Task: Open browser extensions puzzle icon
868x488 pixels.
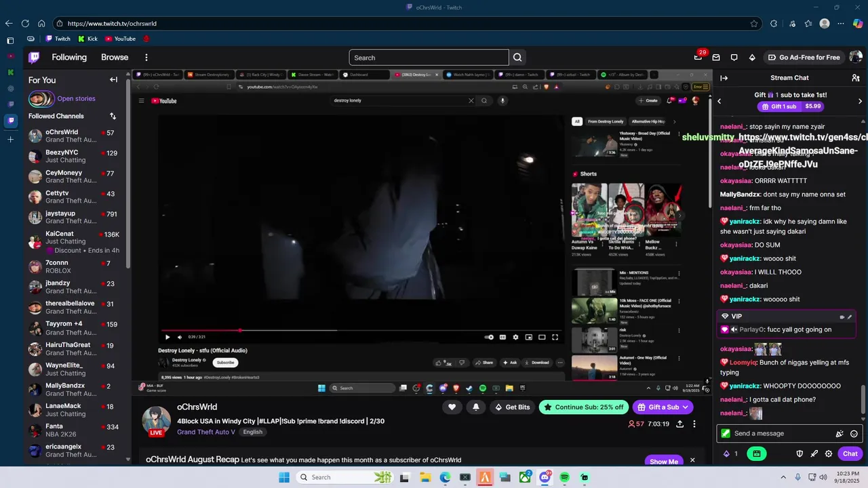Action: [x=774, y=23]
